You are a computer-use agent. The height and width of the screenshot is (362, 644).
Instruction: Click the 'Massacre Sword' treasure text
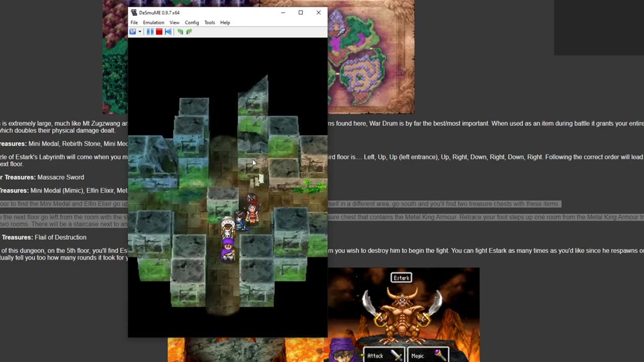coord(60,177)
